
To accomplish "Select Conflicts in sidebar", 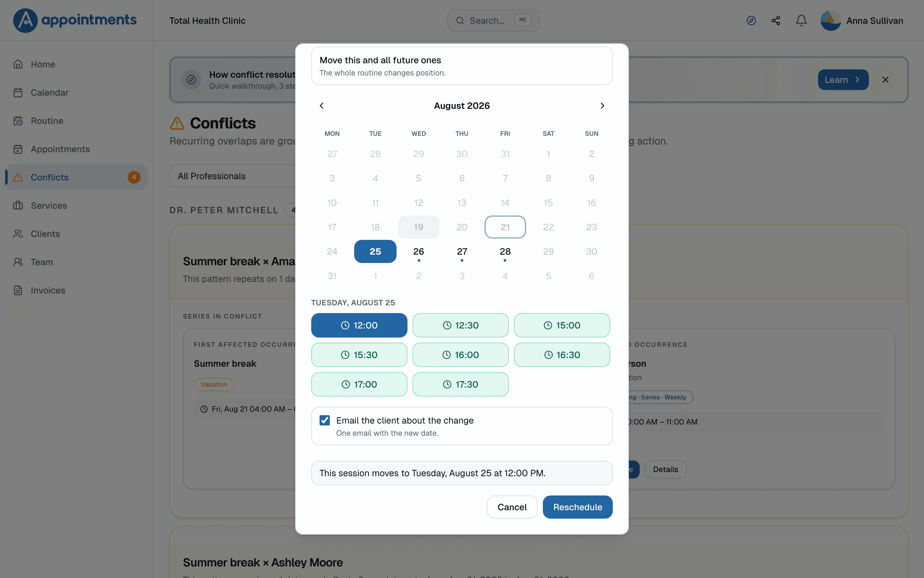I will pyautogui.click(x=76, y=177).
